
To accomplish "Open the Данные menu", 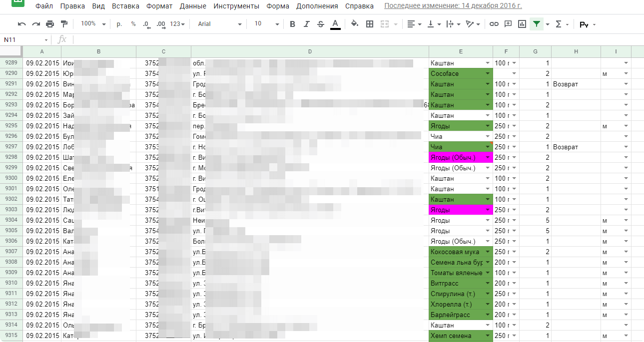I will pos(192,6).
